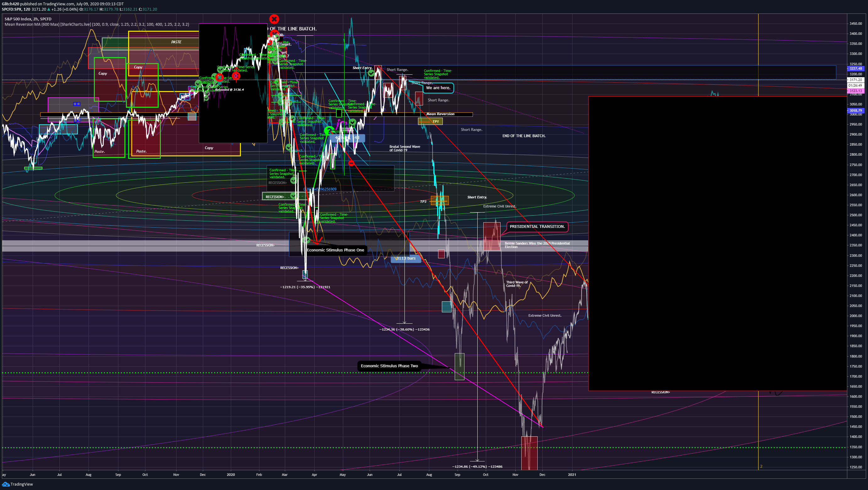Viewport: 868px width, 490px height.
Task: Click the 'Third Wave of Covid-19.' note
Action: coord(517,284)
